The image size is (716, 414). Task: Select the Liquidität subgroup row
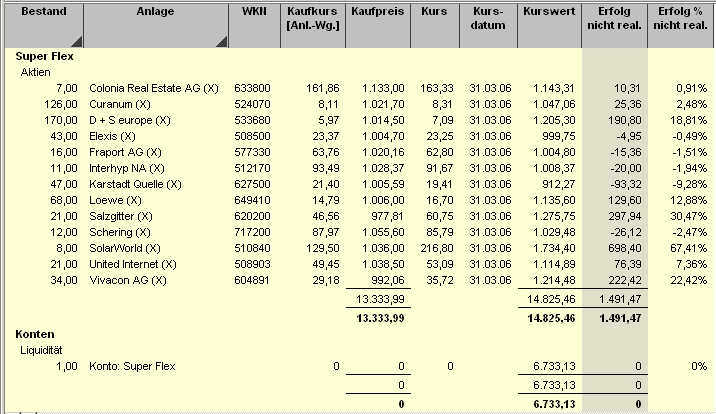[x=41, y=350]
